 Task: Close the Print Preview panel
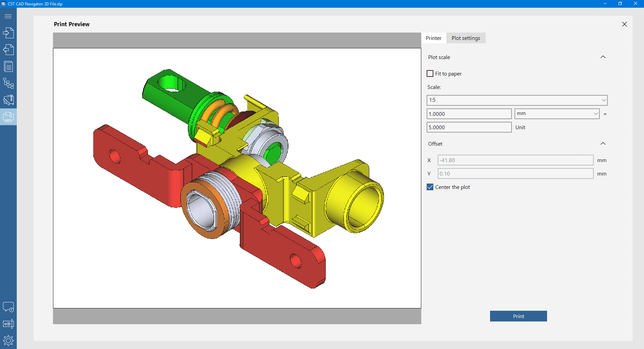624,24
